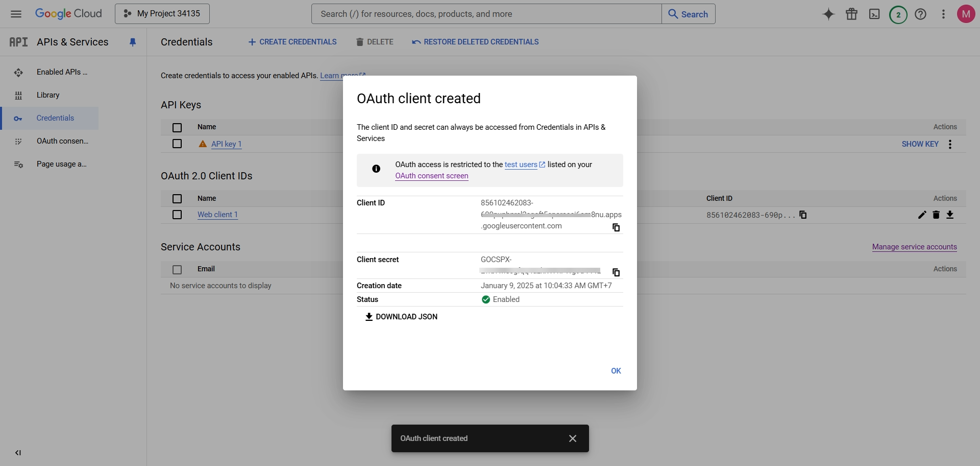
Task: Select all OAuth 2.0 Client IDs checkbox
Action: [177, 199]
